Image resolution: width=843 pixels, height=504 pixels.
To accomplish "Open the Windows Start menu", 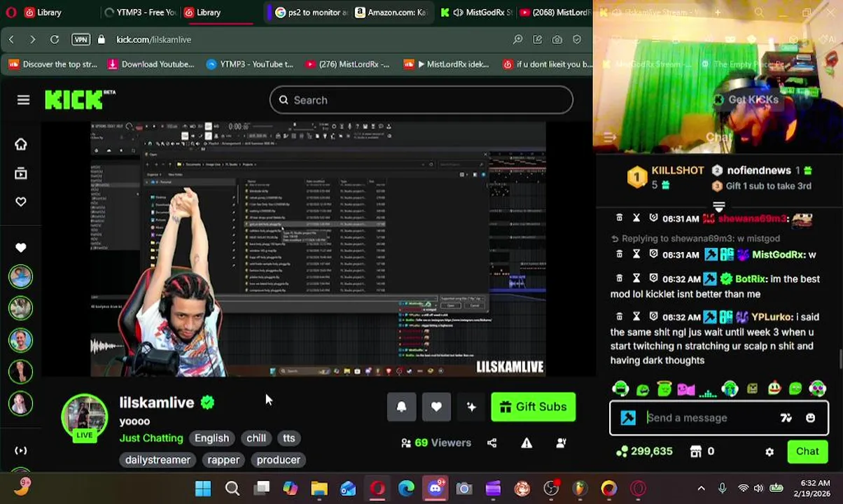I will [x=203, y=489].
